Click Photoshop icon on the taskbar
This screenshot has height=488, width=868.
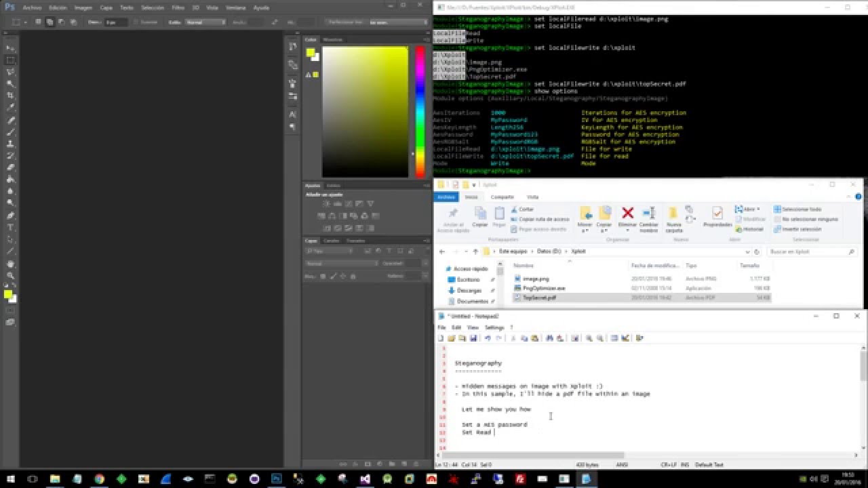(x=277, y=479)
